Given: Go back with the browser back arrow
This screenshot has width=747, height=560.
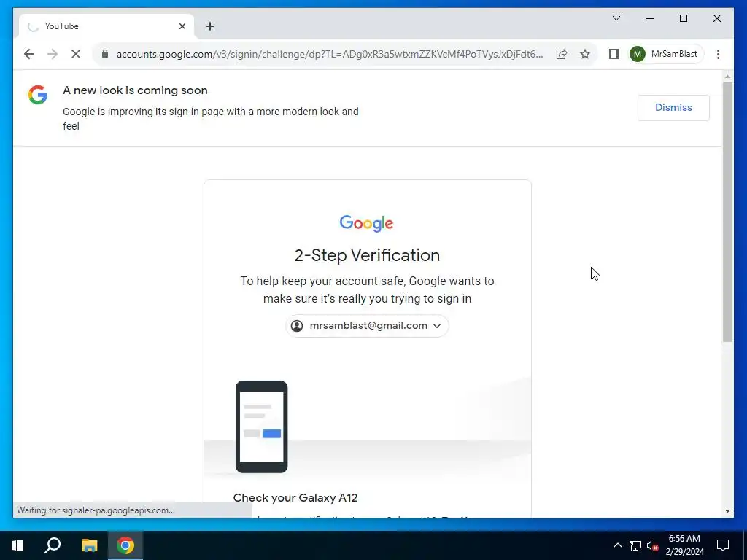Looking at the screenshot, I should point(29,54).
